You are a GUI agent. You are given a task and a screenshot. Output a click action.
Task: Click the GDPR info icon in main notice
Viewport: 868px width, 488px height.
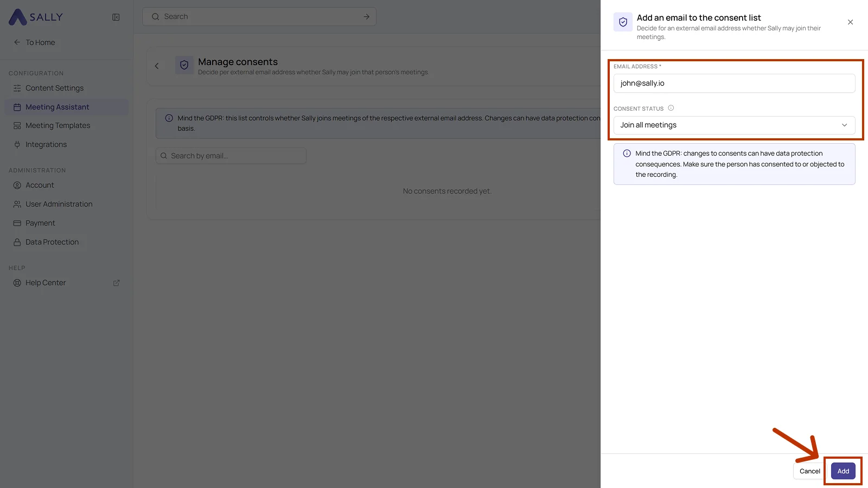(169, 118)
